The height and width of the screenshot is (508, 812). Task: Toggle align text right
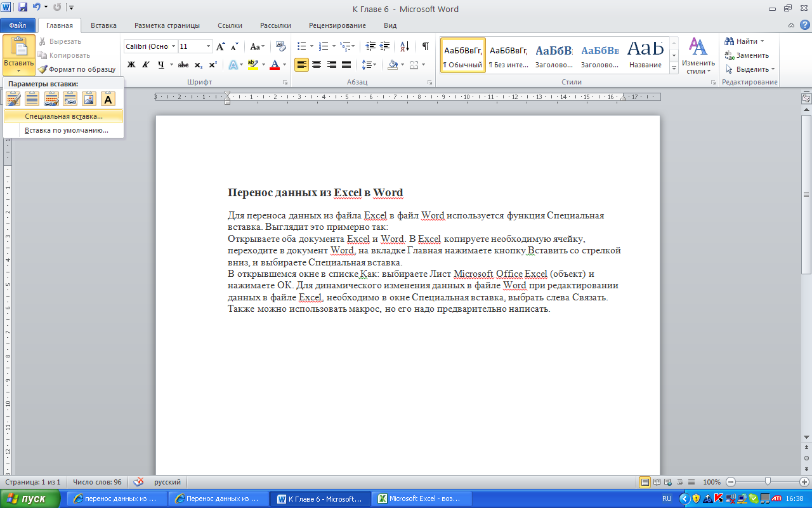click(x=331, y=65)
